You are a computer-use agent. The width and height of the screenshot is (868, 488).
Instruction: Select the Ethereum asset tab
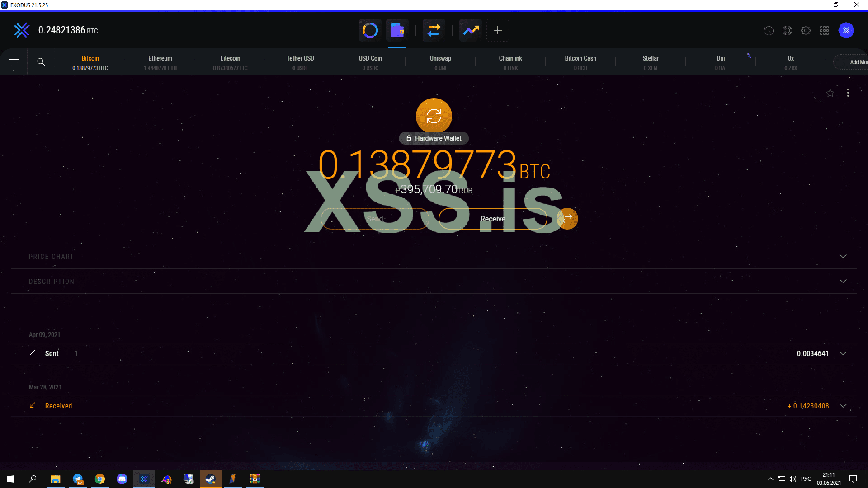[160, 62]
